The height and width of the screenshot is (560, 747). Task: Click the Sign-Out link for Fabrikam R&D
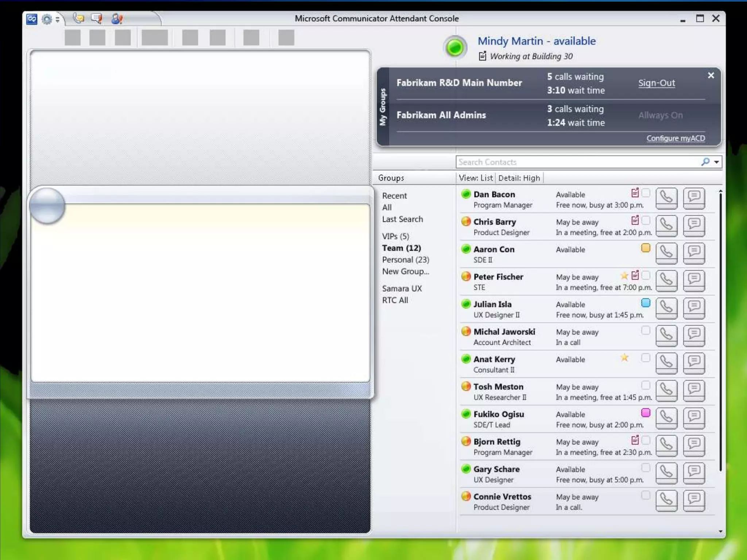[x=656, y=83]
